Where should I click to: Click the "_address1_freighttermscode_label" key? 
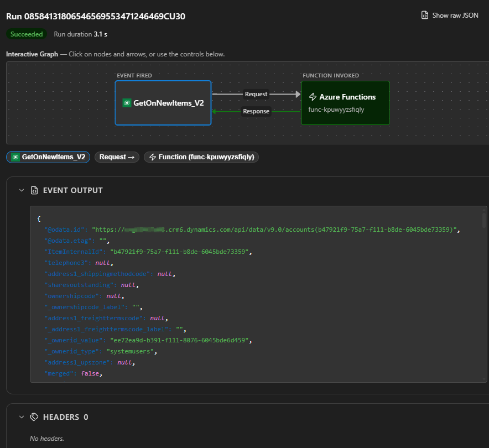tap(106, 329)
